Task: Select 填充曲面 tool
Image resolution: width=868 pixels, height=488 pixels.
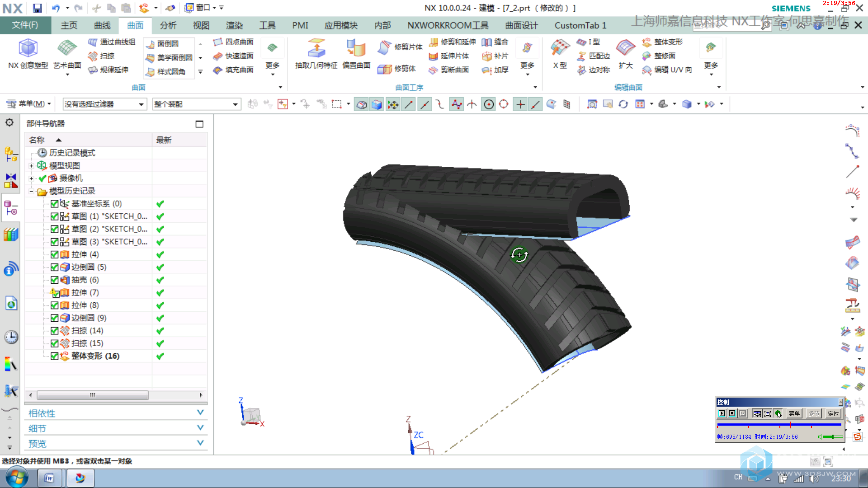Action: pyautogui.click(x=233, y=70)
